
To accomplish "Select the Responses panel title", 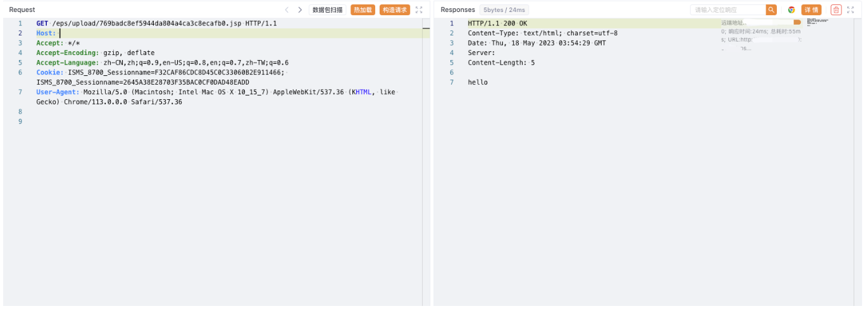I will tap(457, 10).
